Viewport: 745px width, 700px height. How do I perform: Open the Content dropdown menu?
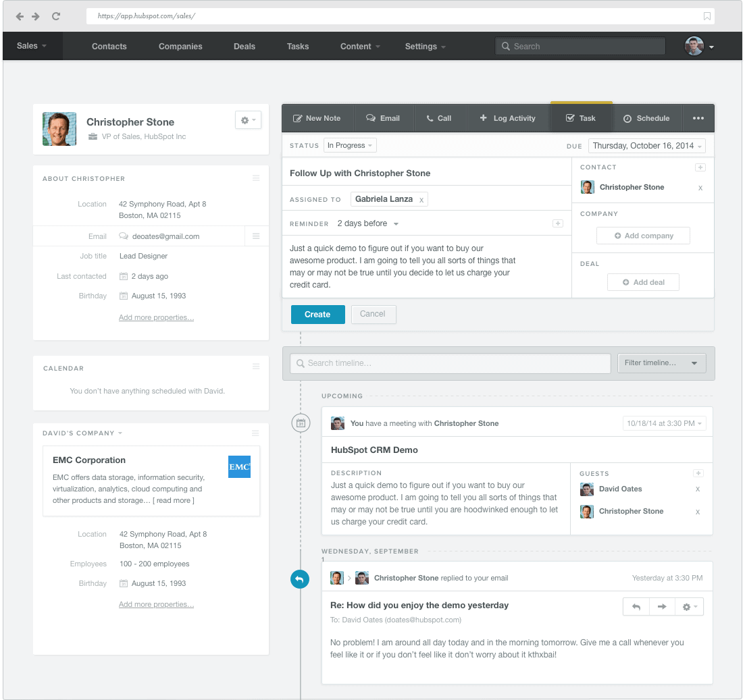click(360, 47)
